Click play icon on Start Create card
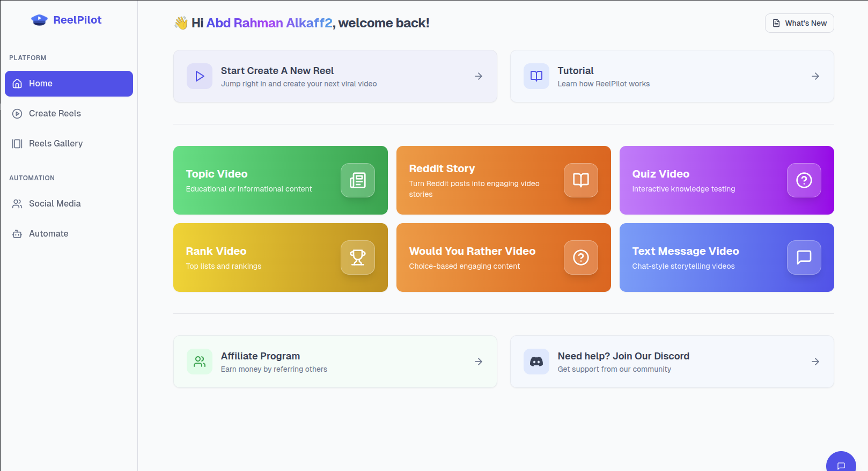868x471 pixels. pos(200,76)
